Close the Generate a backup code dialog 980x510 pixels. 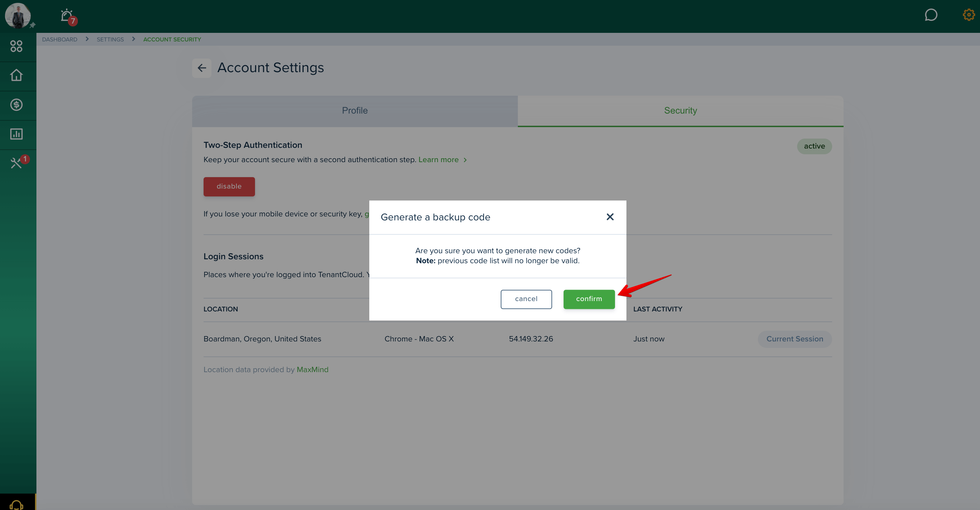610,217
